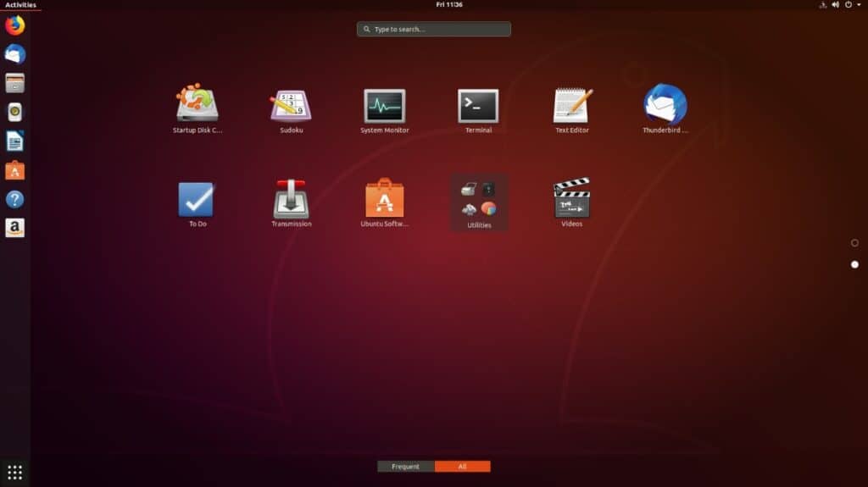Switch to the Frequent apps tab
This screenshot has height=487, width=868.
coord(406,467)
